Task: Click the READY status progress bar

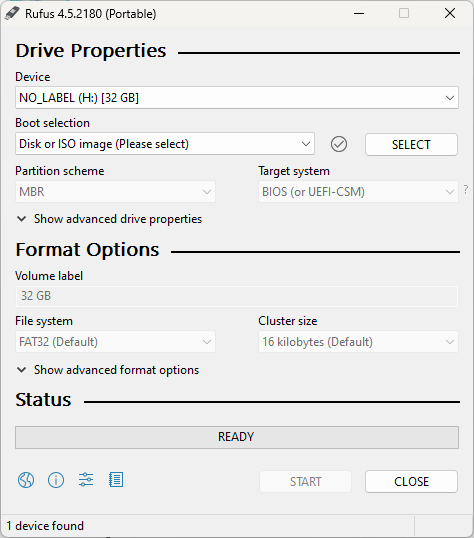Action: coord(237,437)
